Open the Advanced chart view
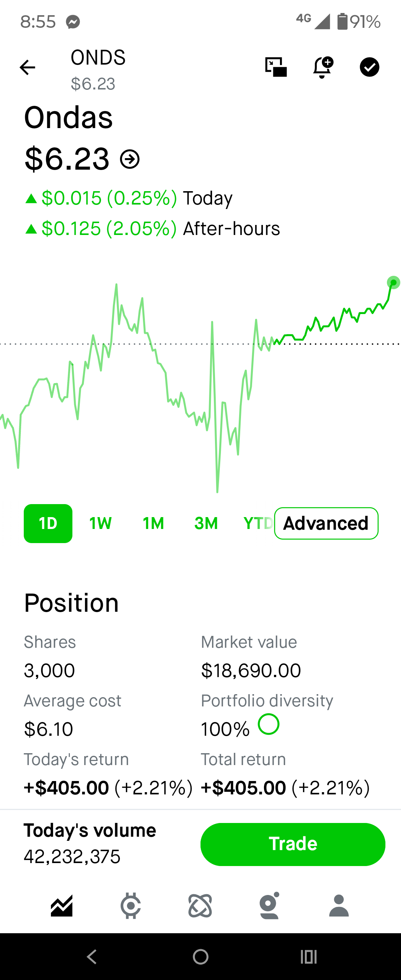The image size is (401, 980). (x=326, y=523)
